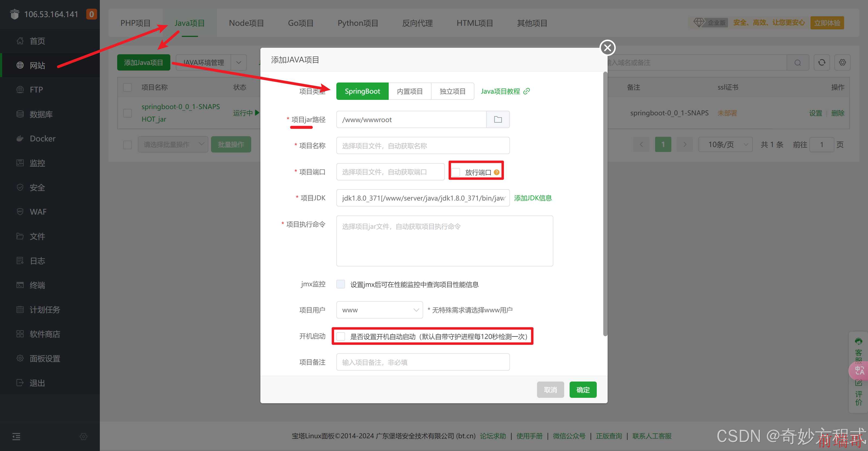Screen dimensions: 868x451
Task: Click the 项目执行命令 text area
Action: coord(445,241)
